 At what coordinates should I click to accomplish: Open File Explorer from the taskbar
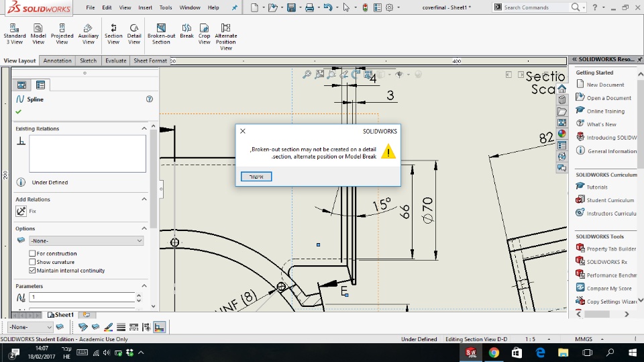pyautogui.click(x=563, y=353)
